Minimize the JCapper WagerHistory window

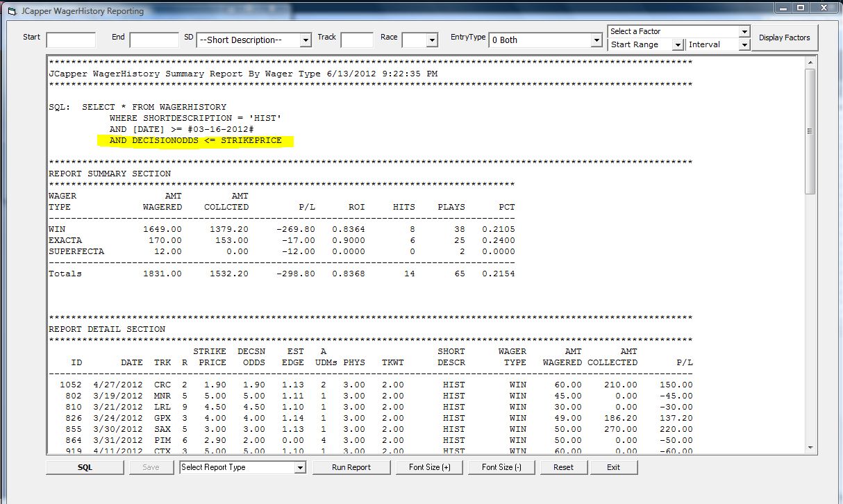(783, 8)
